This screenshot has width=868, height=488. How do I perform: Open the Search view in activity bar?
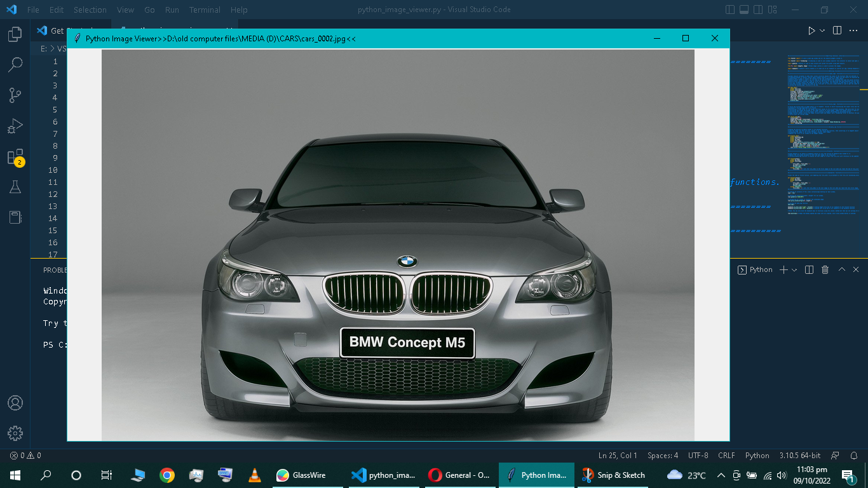15,65
